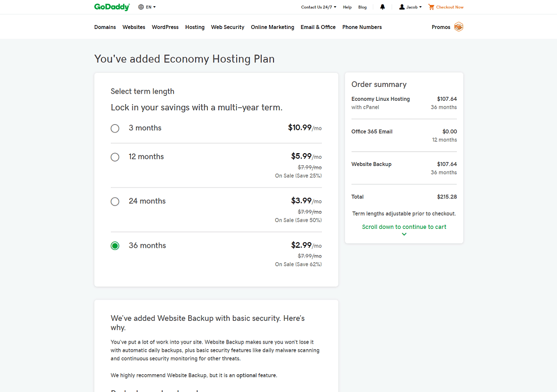Select the 36 months term radio

(115, 246)
